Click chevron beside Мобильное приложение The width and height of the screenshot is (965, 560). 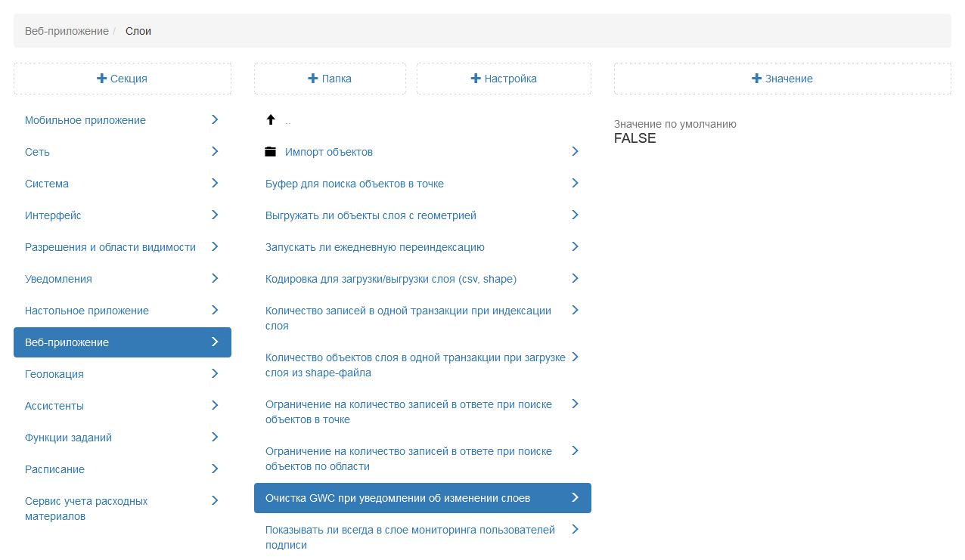pos(215,119)
